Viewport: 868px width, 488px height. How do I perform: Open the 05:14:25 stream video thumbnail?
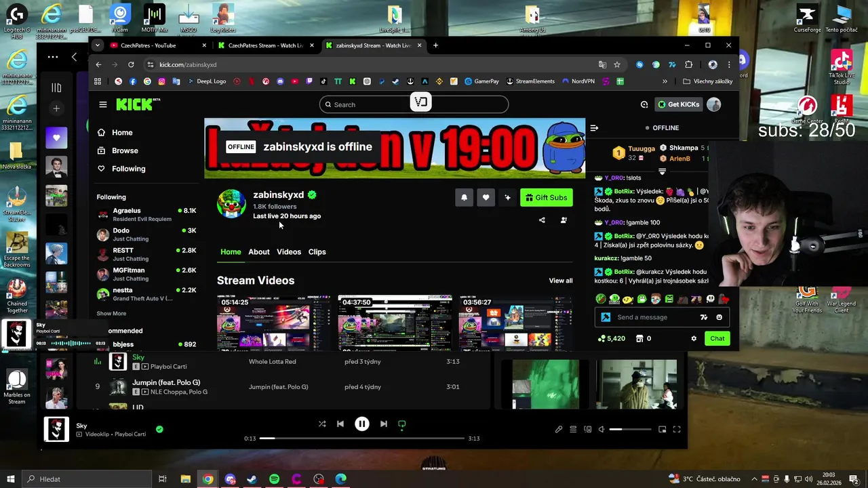click(x=273, y=323)
